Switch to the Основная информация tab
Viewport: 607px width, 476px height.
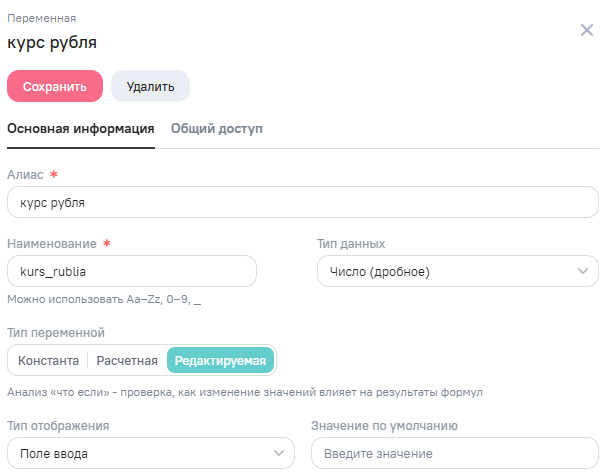(x=80, y=129)
